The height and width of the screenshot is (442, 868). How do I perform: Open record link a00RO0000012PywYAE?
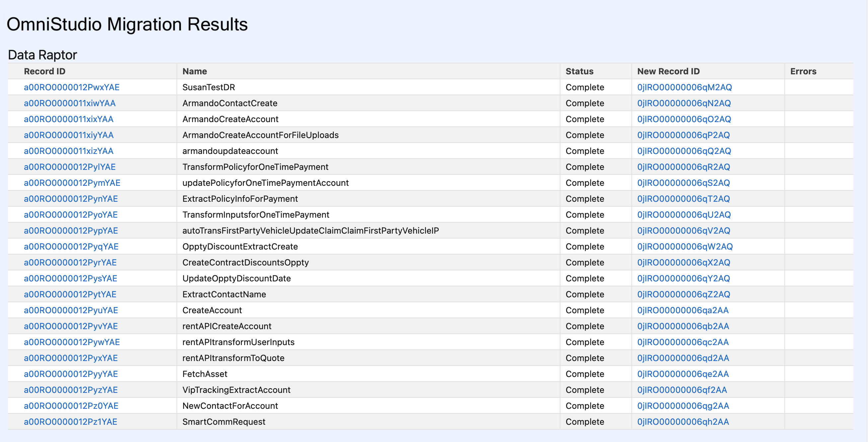pos(72,342)
